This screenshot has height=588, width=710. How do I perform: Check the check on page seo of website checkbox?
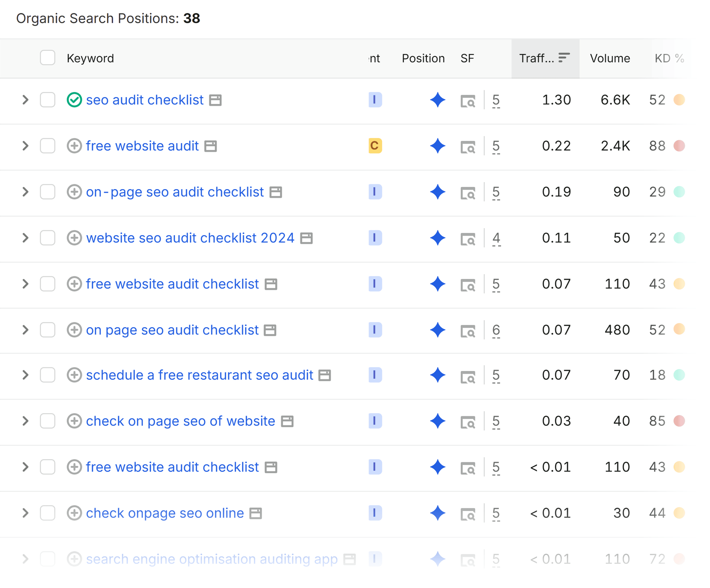tap(48, 421)
